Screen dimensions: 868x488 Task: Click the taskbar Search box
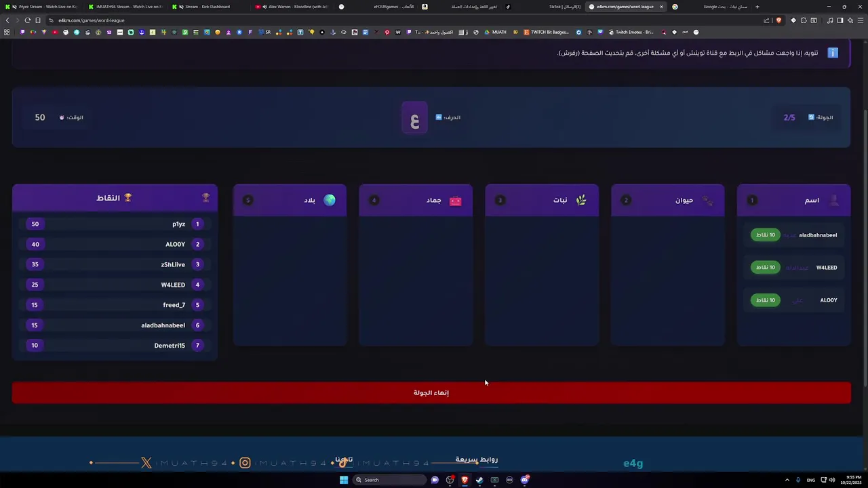(390, 480)
